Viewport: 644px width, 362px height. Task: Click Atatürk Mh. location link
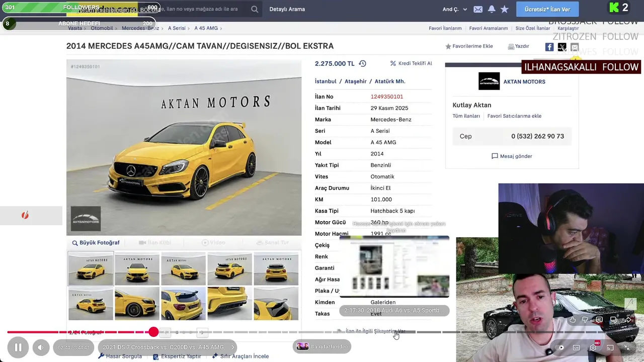coord(390,81)
